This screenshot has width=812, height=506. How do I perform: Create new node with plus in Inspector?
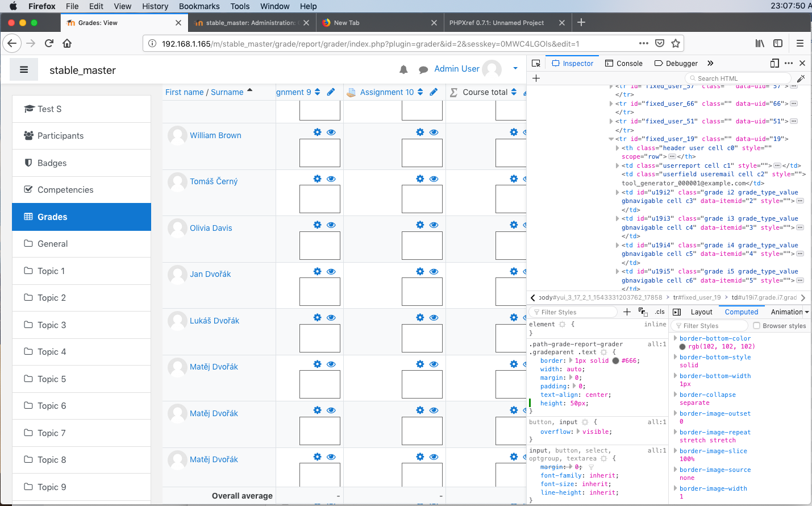point(536,78)
